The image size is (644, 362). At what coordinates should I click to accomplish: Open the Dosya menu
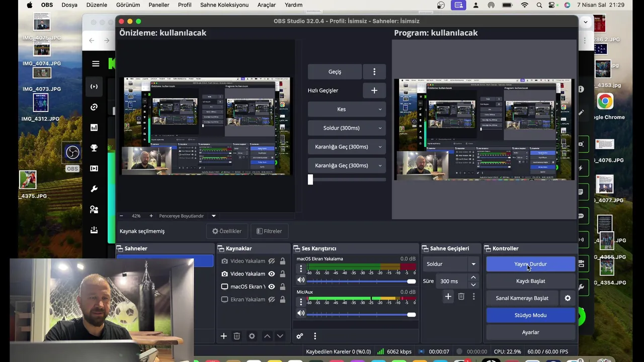coord(69,5)
